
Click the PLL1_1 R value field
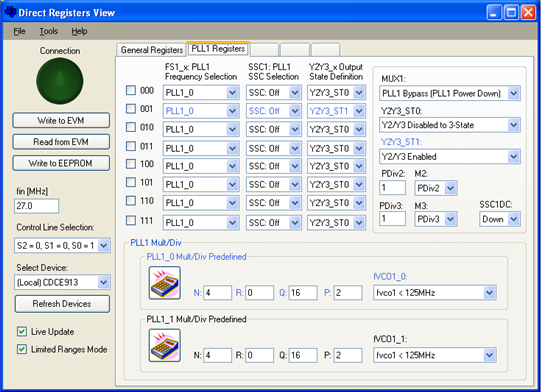[x=260, y=355]
